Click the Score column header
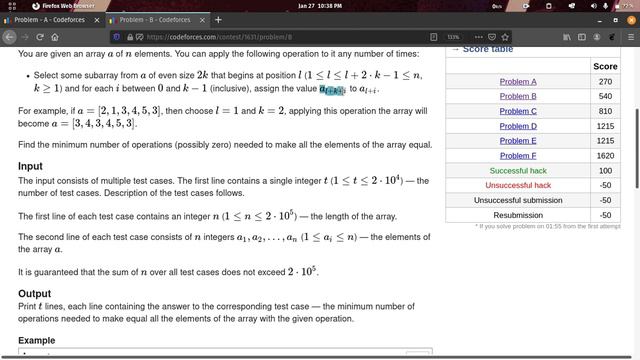 [x=605, y=67]
